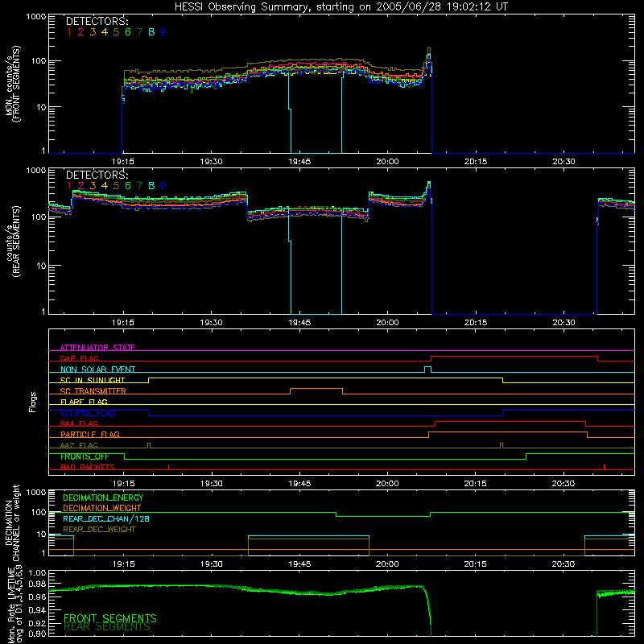Image resolution: width=644 pixels, height=644 pixels.
Task: Select detector 7 in the front segments legend
Action: (139, 32)
